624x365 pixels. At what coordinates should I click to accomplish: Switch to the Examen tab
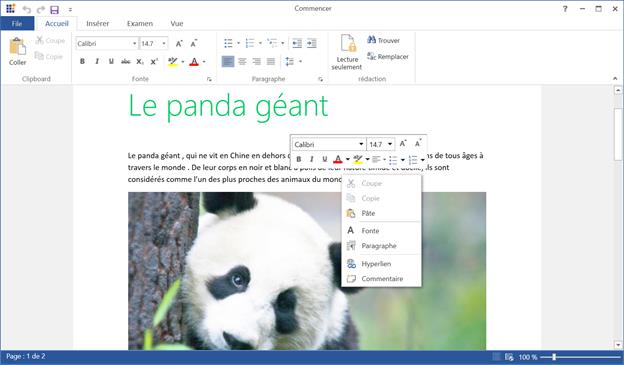[140, 23]
